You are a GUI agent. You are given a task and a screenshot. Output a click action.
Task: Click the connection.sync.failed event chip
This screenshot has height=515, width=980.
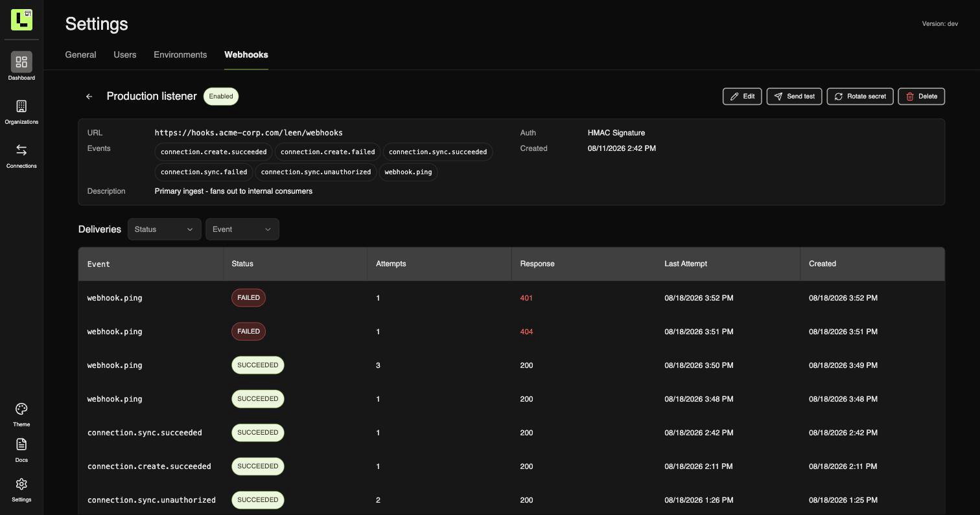204,172
